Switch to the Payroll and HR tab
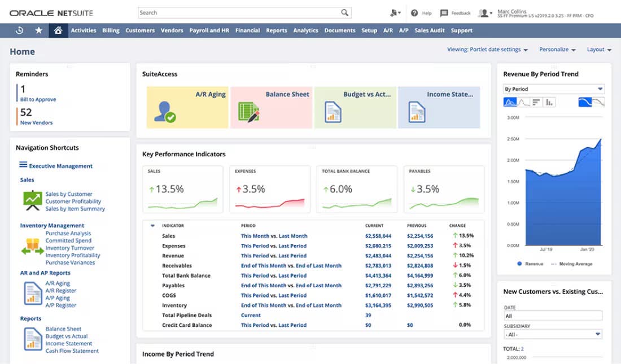Screen dimensions: 621x364 coord(209,30)
